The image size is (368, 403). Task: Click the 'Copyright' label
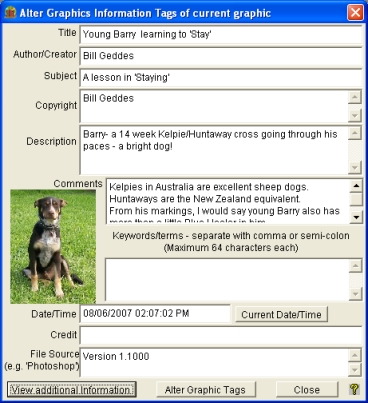(x=56, y=105)
